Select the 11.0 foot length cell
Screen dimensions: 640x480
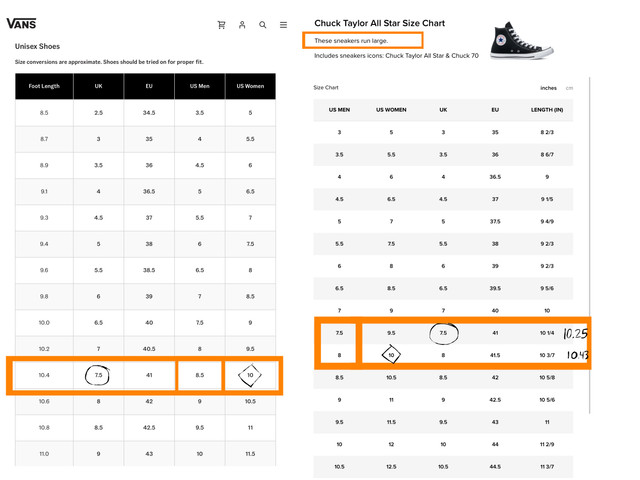click(44, 453)
